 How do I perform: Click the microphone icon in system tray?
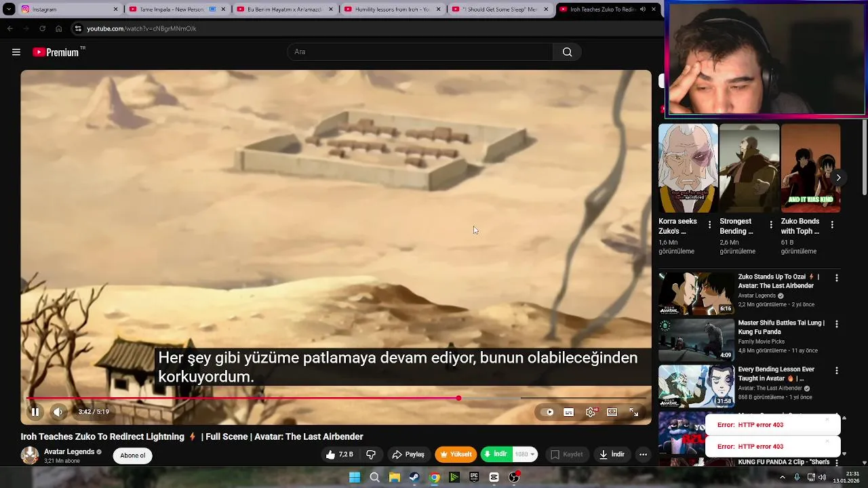click(797, 477)
